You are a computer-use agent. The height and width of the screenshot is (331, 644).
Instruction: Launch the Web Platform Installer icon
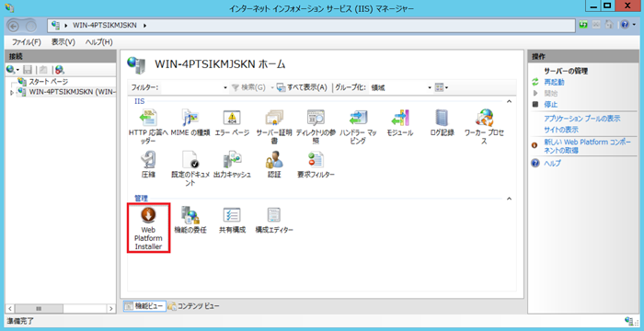(148, 215)
